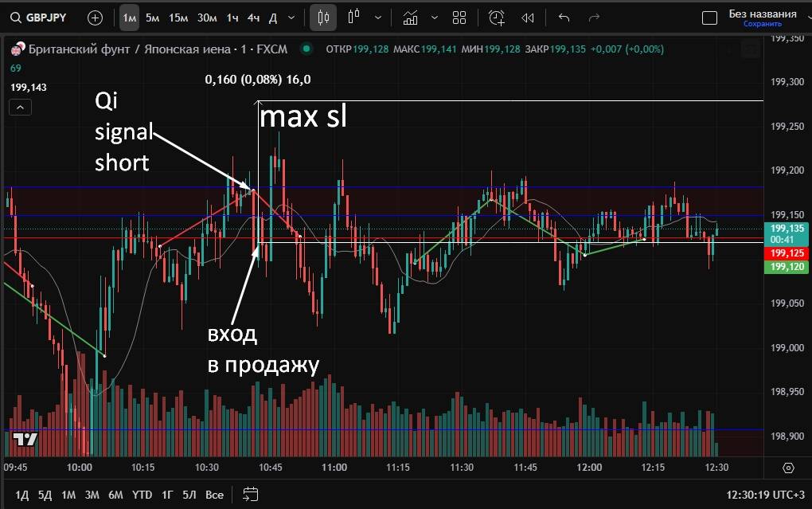Select the YTD date range
The width and height of the screenshot is (812, 509).
point(142,495)
